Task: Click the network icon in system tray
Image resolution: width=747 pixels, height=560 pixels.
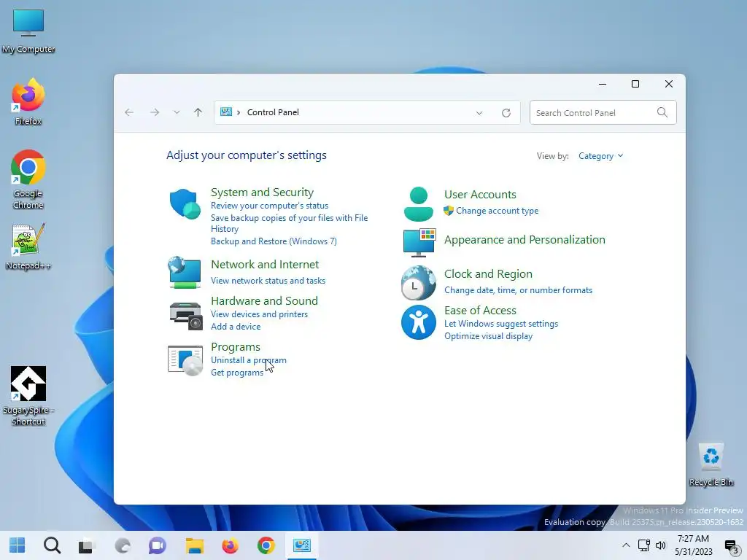Action: point(643,545)
